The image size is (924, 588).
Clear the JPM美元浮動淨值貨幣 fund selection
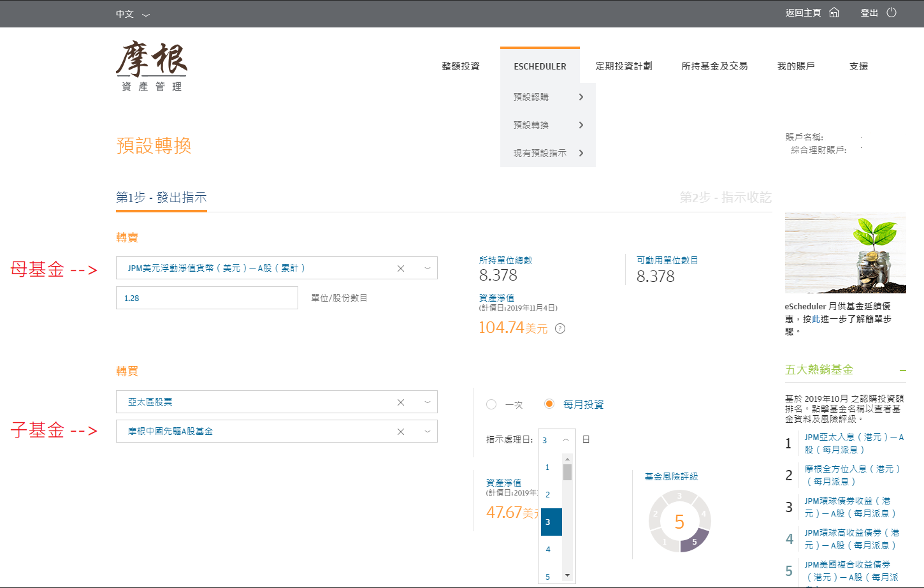(x=401, y=268)
